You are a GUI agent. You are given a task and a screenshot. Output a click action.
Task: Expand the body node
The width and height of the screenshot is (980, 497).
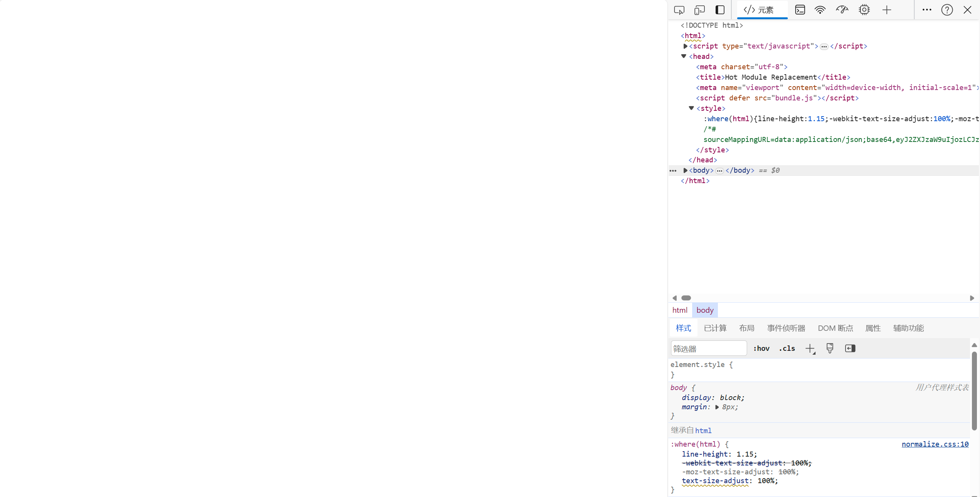685,170
